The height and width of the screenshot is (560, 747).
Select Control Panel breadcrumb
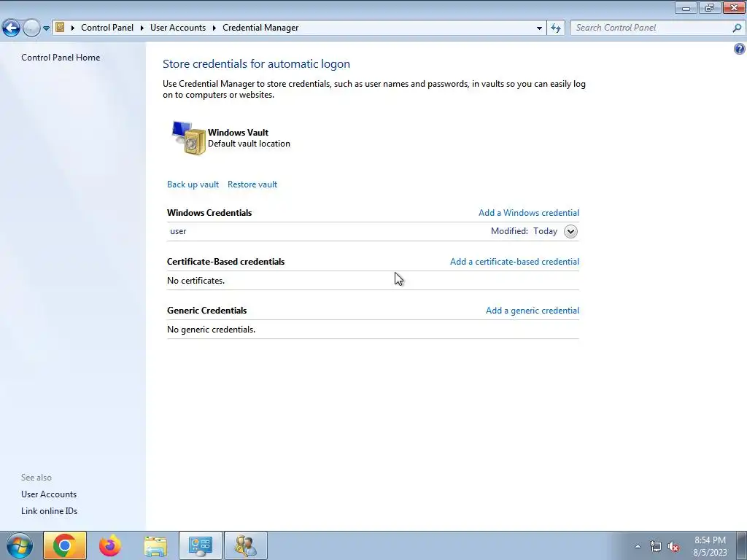pos(107,28)
